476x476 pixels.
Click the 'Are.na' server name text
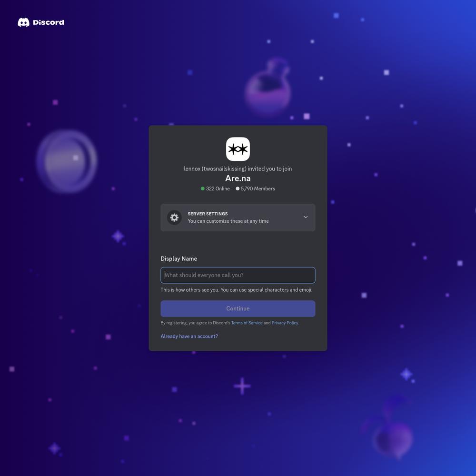coord(238,178)
